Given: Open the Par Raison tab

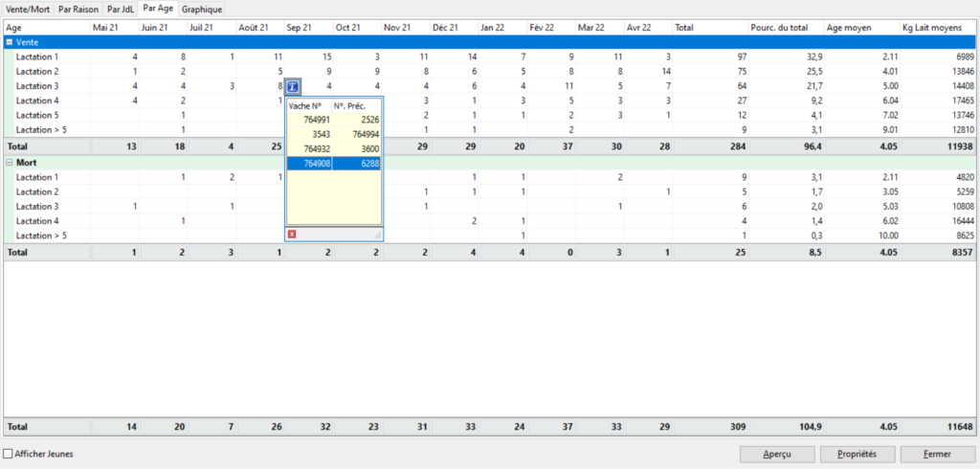Looking at the screenshot, I should pyautogui.click(x=78, y=9).
